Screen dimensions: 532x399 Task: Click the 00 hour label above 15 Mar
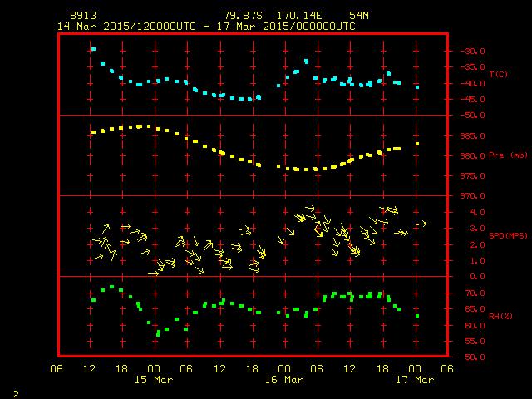tap(154, 368)
